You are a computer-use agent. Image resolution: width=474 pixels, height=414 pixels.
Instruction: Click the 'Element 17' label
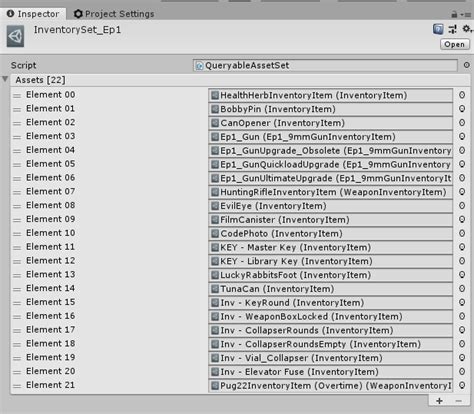point(50,330)
